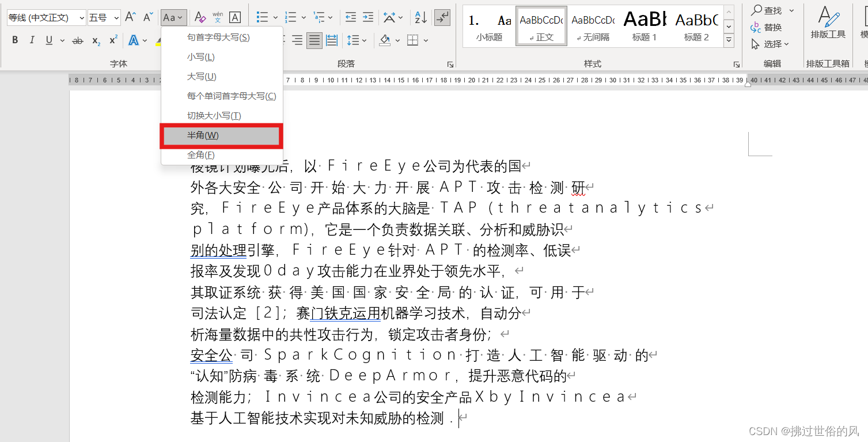Viewport: 868px width, 442px height.
Task: Expand the Shading color dropdown arrow
Action: coord(398,41)
